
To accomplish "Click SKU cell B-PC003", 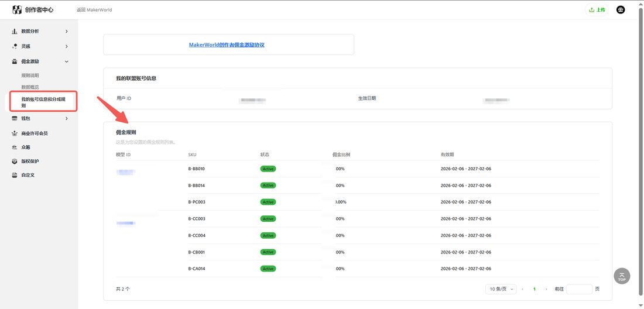I will (x=196, y=202).
